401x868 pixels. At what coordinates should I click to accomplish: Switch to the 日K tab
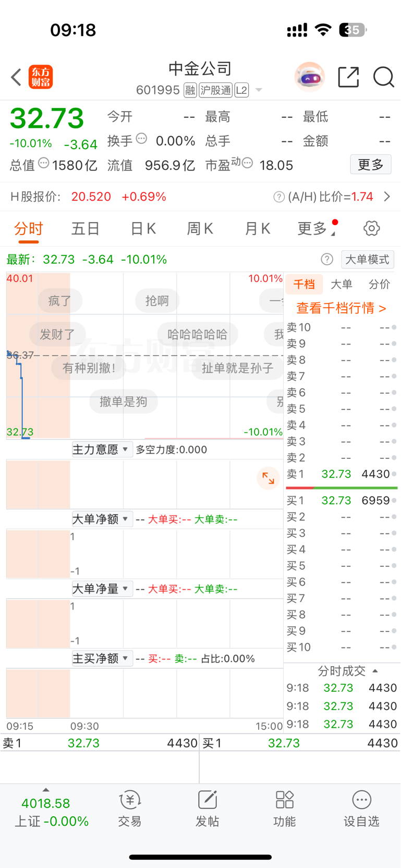pyautogui.click(x=143, y=229)
